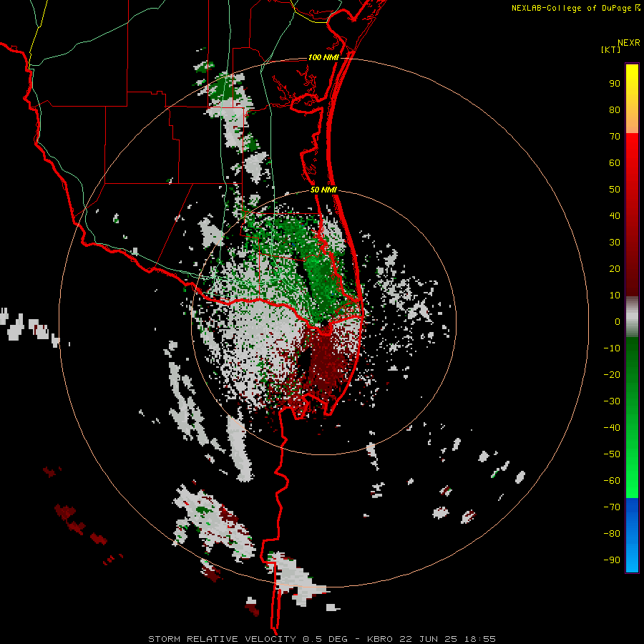This screenshot has width=644, height=644.
Task: Click the -30 value on the velocity scale
Action: tap(612, 401)
